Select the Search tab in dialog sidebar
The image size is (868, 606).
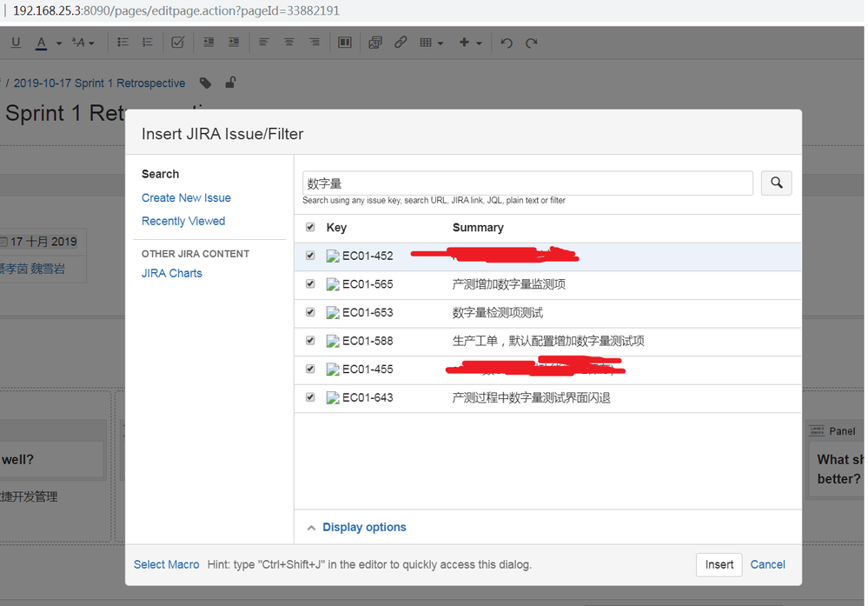click(x=160, y=174)
